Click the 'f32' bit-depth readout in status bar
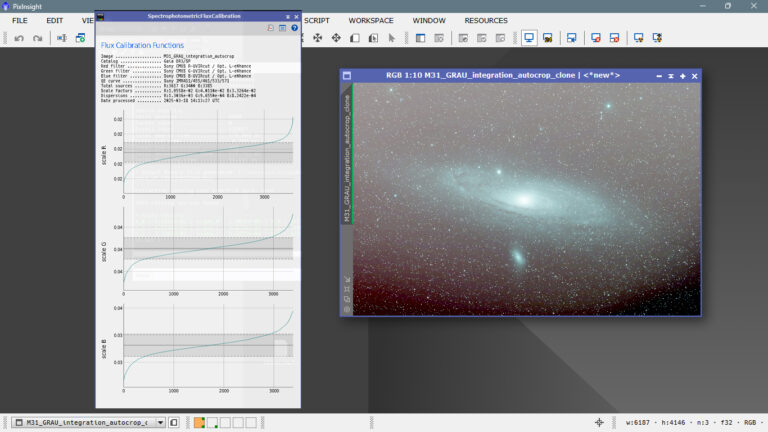Viewport: 768px width, 432px height. click(726, 422)
